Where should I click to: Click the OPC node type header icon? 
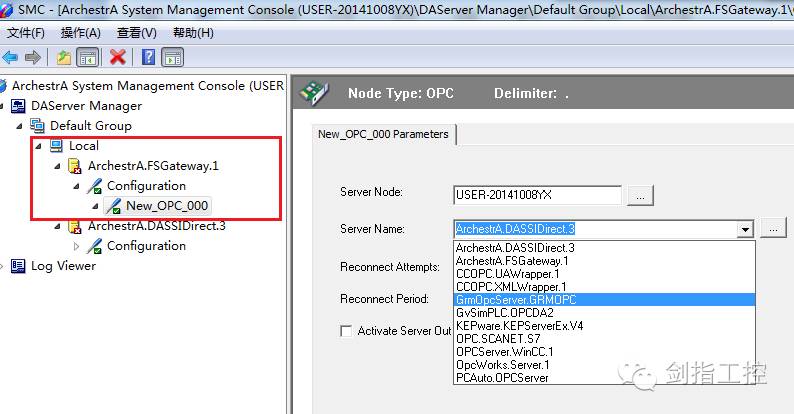coord(313,93)
